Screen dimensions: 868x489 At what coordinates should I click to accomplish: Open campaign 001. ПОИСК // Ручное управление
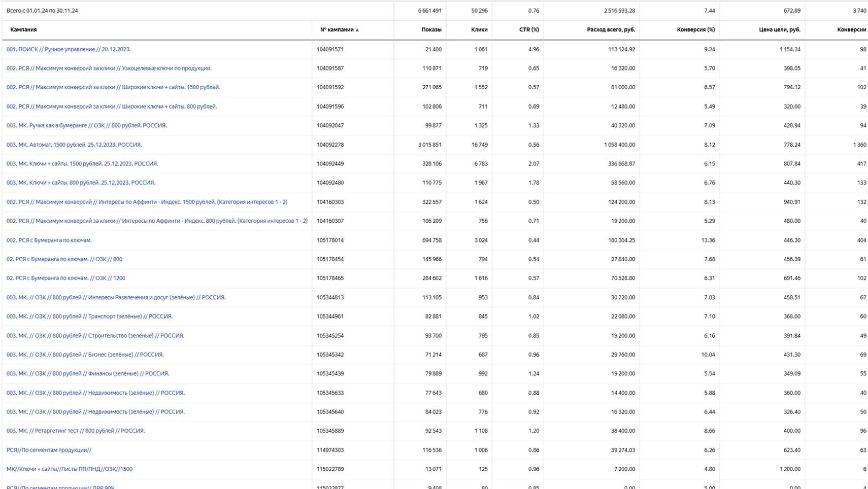pos(69,49)
